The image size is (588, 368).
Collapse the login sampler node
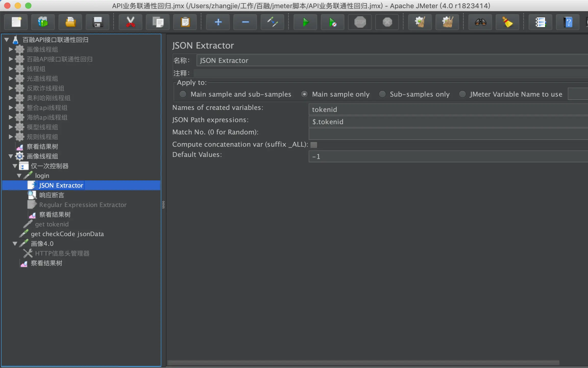tap(19, 176)
